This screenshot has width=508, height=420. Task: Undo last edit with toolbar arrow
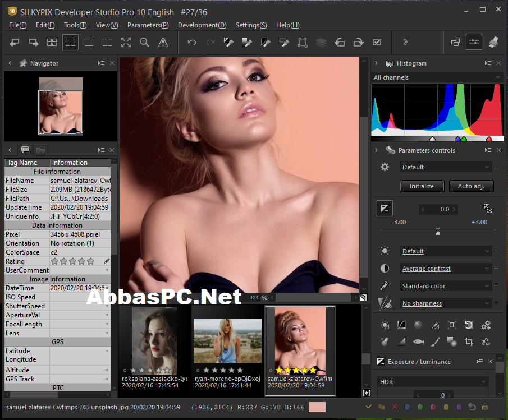(192, 43)
